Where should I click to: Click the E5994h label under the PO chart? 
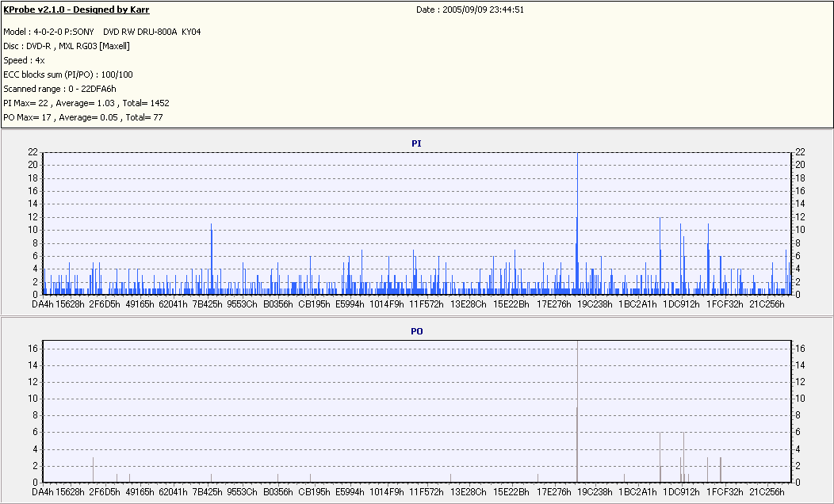coord(350,492)
